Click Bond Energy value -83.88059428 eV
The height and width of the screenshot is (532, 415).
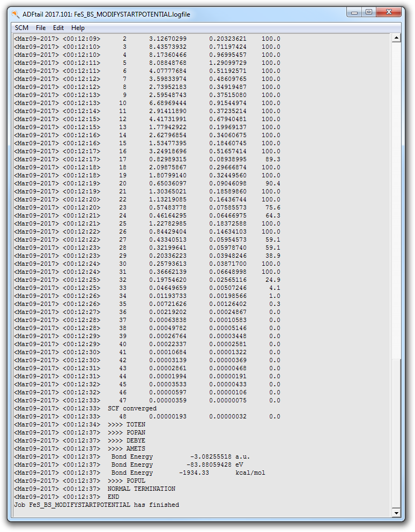click(x=214, y=464)
